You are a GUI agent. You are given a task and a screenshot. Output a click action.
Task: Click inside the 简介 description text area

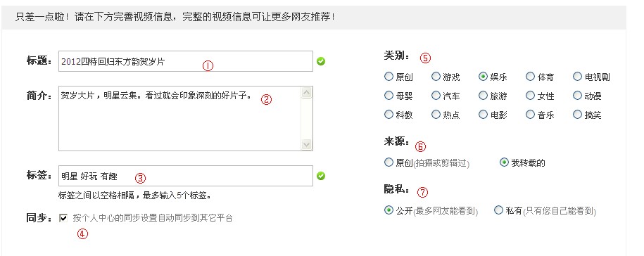click(x=179, y=119)
